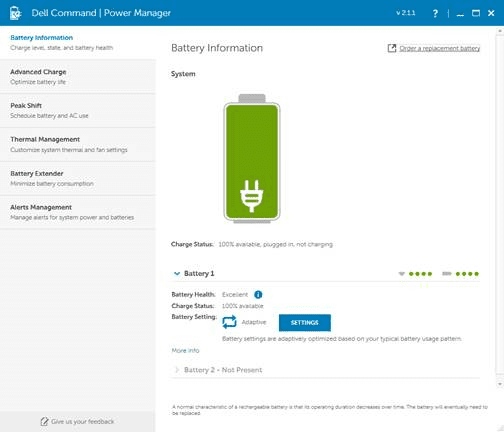Click the charge level indicator with four dots
The width and height of the screenshot is (504, 432).
coord(460,274)
